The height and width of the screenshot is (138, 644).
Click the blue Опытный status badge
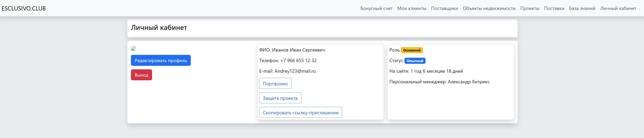click(x=415, y=61)
